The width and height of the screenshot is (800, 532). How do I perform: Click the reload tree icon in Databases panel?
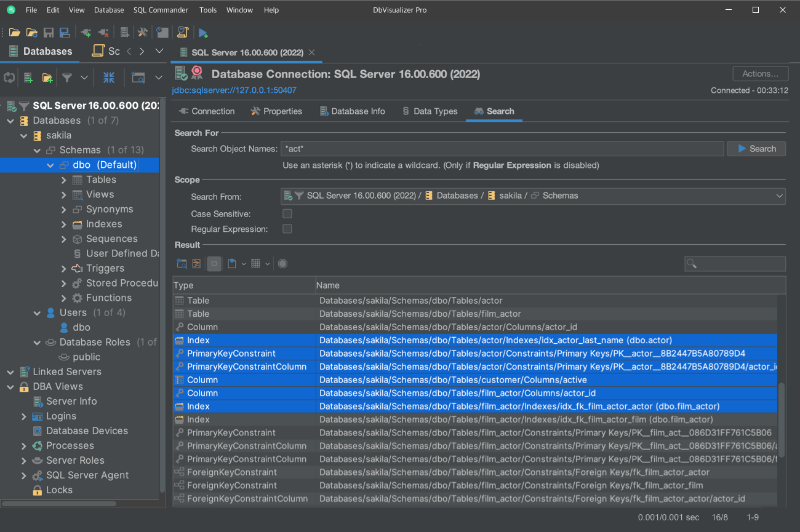coord(9,77)
